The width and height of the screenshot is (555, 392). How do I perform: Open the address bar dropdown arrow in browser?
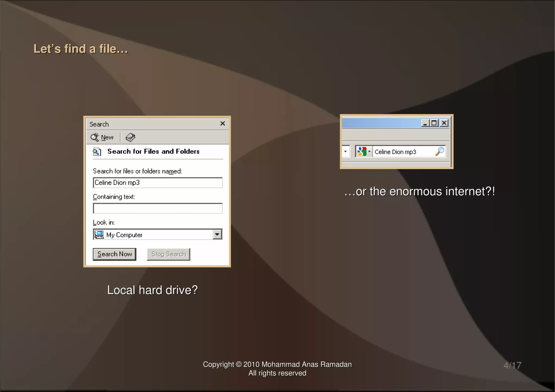coord(346,151)
